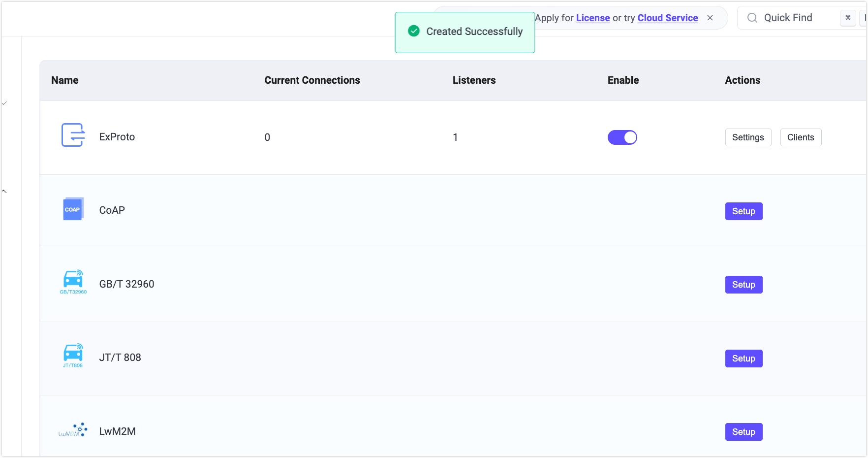Open Settings for ExProto
Screen dimensions: 868x458
pos(748,137)
